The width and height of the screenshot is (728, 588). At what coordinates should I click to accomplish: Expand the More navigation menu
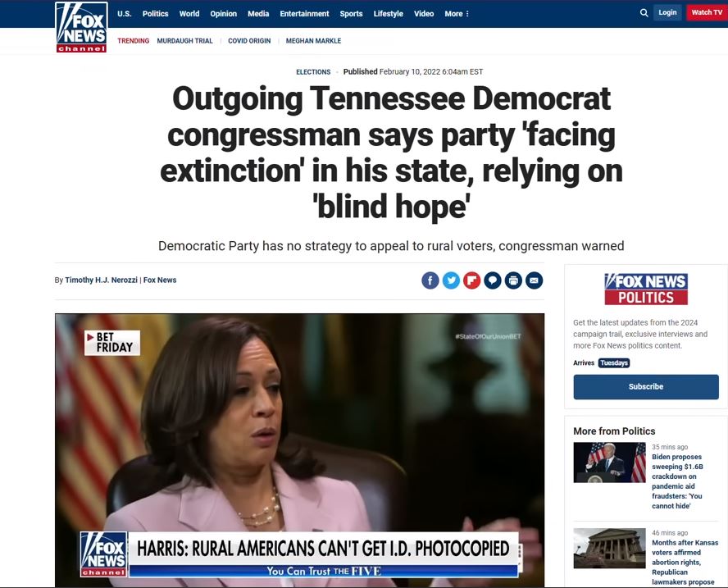pyautogui.click(x=457, y=14)
